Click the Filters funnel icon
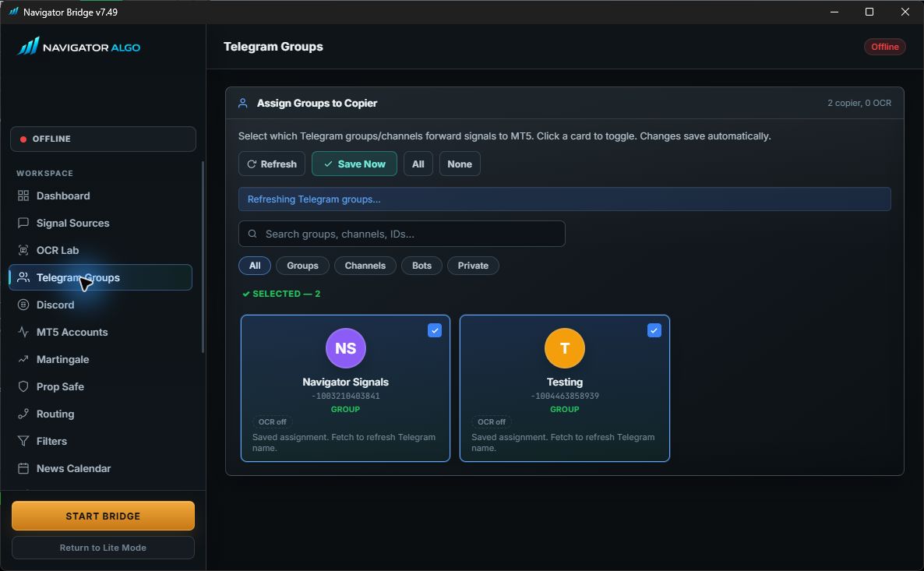The image size is (924, 571). [23, 441]
